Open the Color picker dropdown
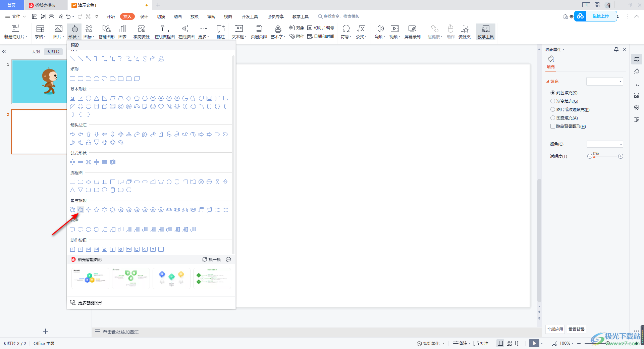644x349 pixels. [605, 144]
